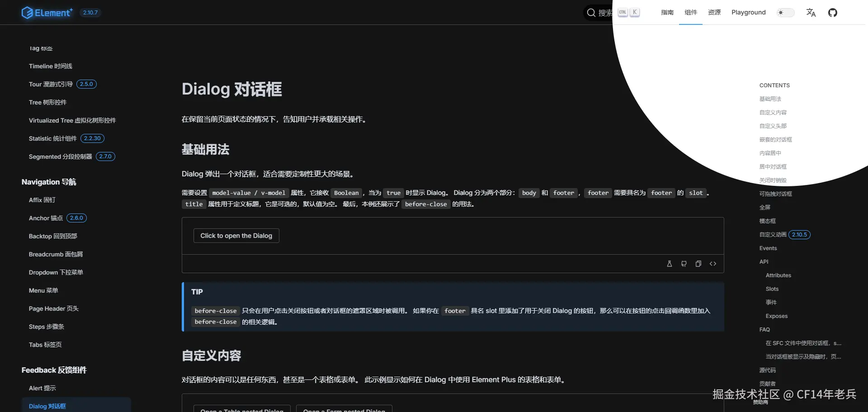The width and height of the screenshot is (868, 412).
Task: Open Statistic 统计组件 sidebar page
Action: (53, 138)
